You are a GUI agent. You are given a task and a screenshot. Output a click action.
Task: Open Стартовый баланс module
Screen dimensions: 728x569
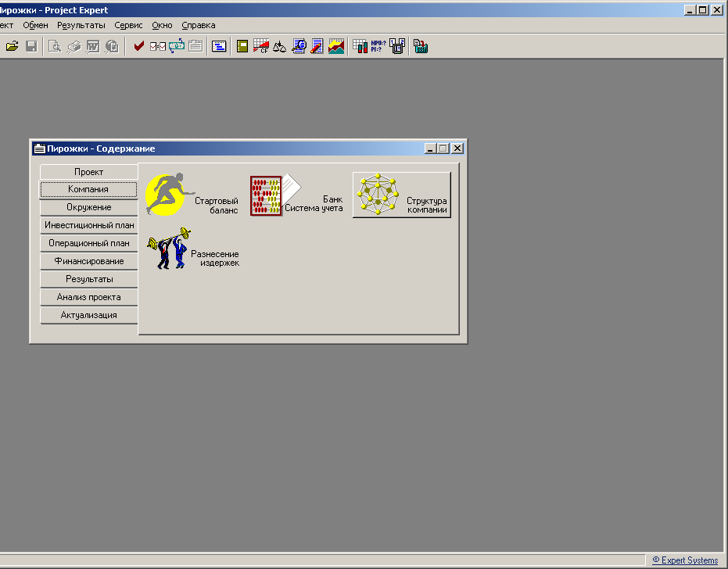(x=192, y=195)
